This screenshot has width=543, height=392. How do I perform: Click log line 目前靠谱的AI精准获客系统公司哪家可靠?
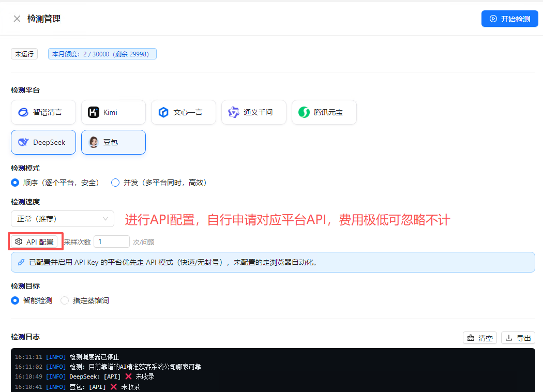click(145, 367)
